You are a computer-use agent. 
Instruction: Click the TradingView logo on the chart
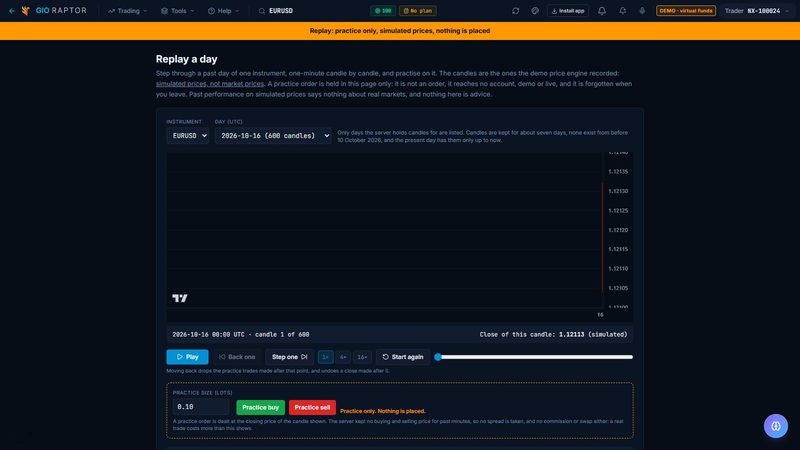[x=180, y=298]
